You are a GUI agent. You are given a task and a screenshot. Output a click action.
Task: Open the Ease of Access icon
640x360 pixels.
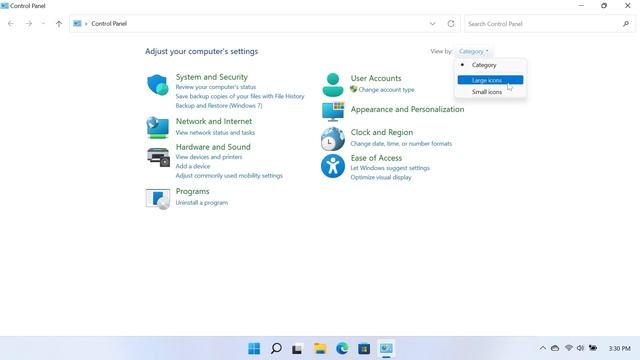tap(333, 166)
